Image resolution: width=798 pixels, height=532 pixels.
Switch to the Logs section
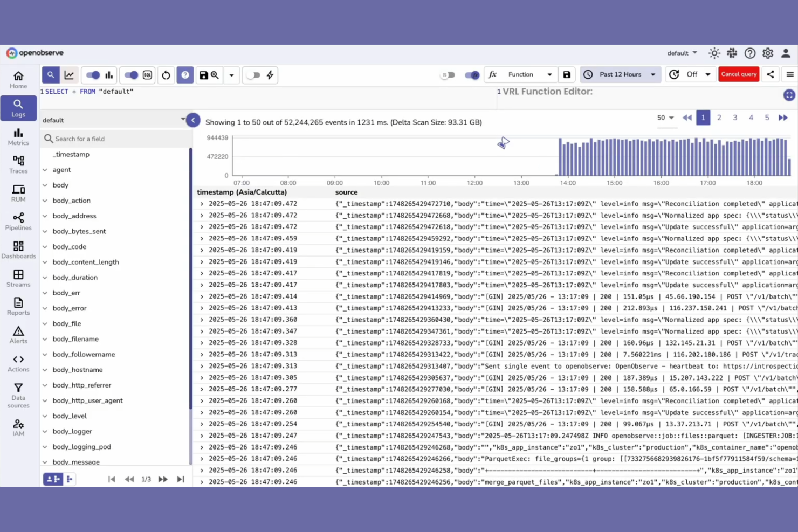[18, 108]
